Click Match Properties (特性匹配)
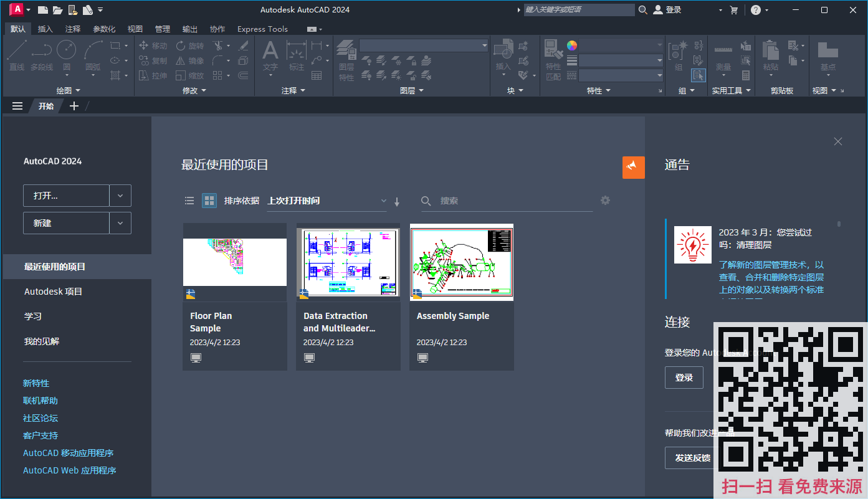 click(x=553, y=60)
